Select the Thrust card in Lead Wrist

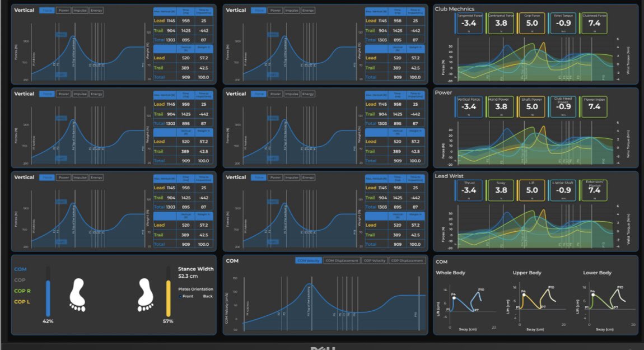(469, 190)
